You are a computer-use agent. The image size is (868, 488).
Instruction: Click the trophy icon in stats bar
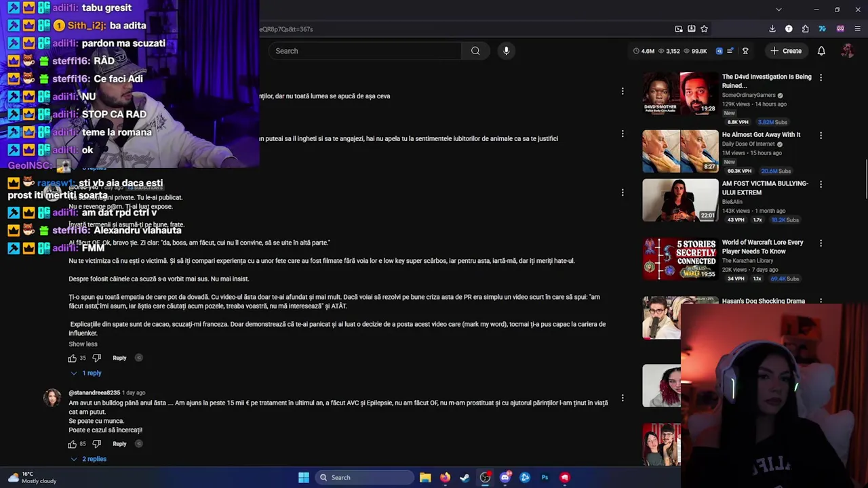(745, 51)
